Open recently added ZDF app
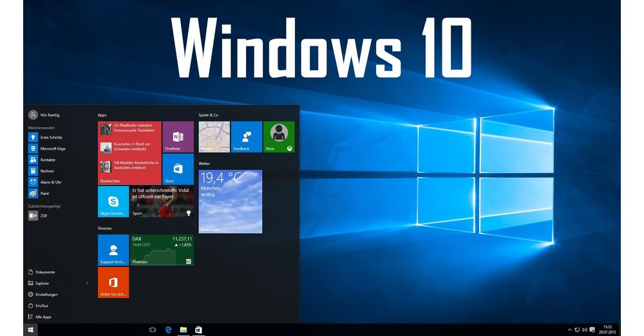Viewport: 644px width, 336px height. [38, 216]
